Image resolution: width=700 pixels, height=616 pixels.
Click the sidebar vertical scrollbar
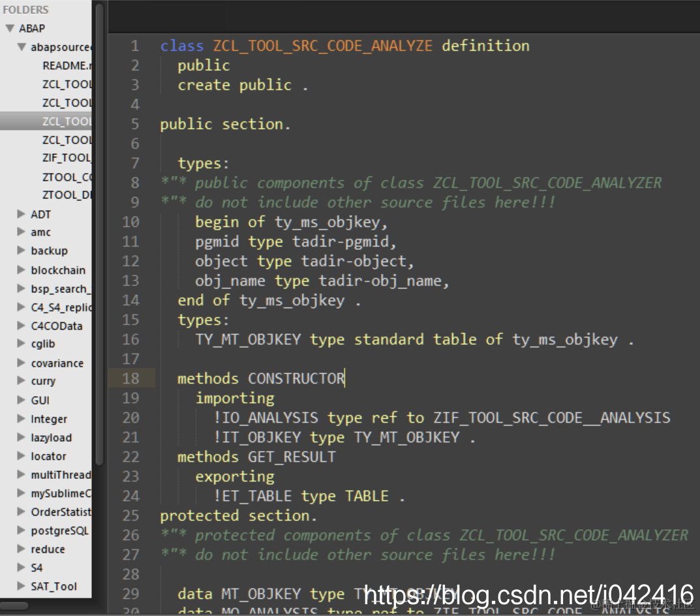(100, 234)
